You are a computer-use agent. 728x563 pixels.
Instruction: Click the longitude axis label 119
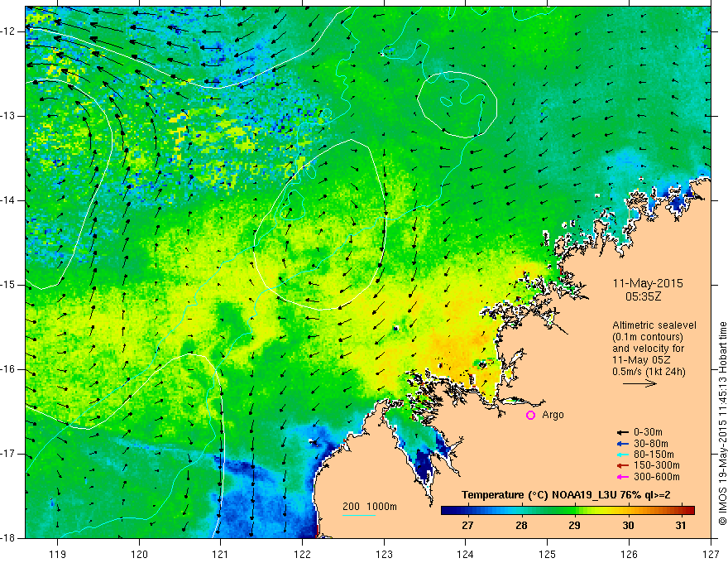[x=58, y=554]
